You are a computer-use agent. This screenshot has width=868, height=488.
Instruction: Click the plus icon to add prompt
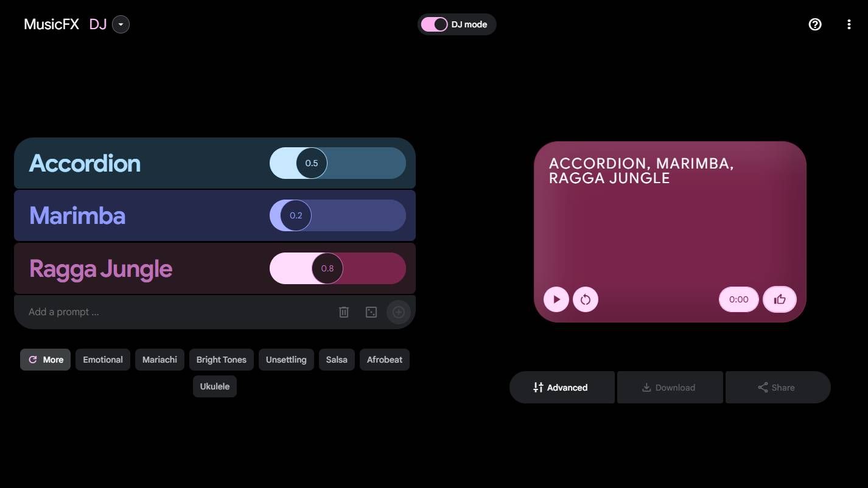399,312
